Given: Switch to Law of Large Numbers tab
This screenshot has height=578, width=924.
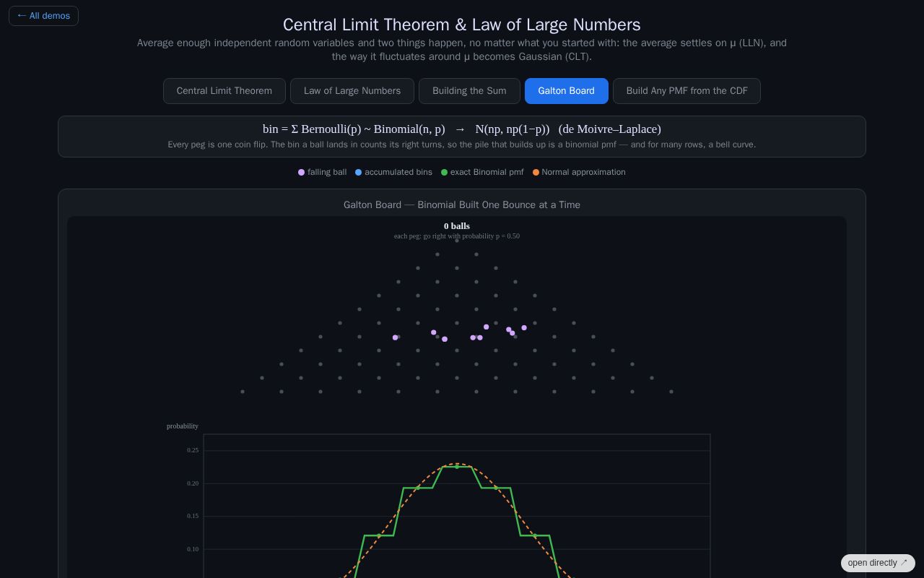Looking at the screenshot, I should 352,91.
